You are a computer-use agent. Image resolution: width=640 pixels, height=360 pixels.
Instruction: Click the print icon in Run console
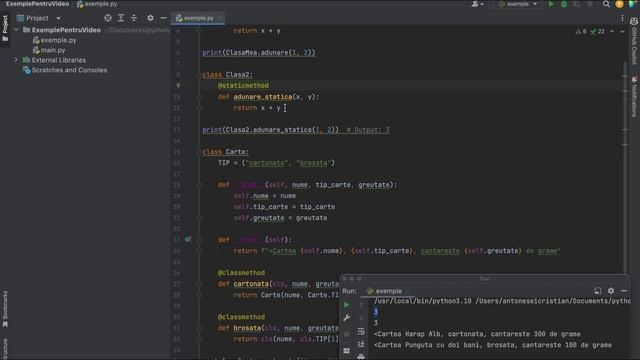[361, 356]
